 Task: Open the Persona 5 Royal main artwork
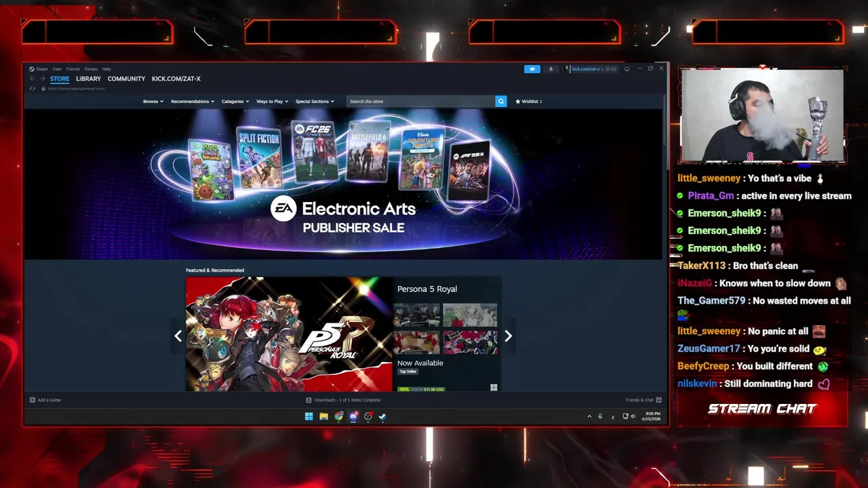[x=289, y=334]
